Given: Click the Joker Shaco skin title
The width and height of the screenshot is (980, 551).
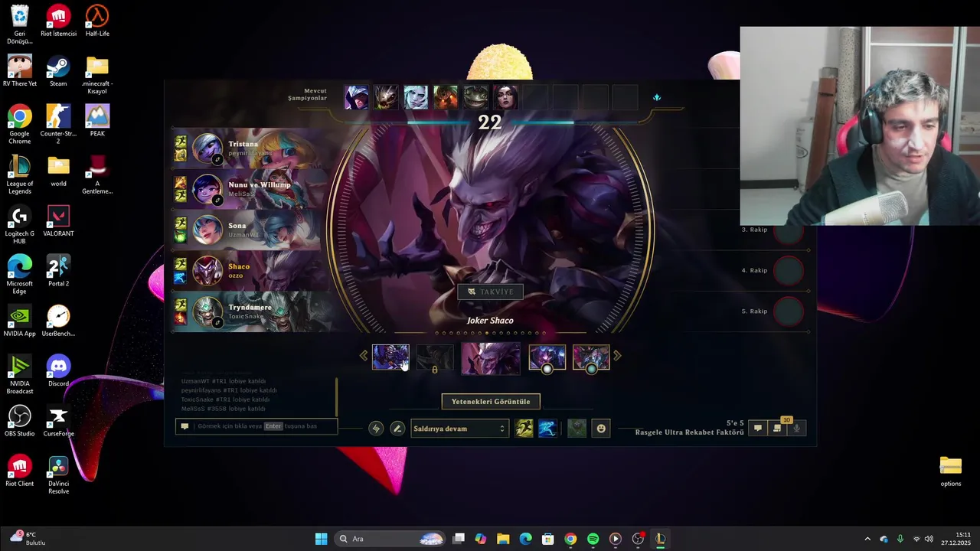Looking at the screenshot, I should tap(490, 321).
